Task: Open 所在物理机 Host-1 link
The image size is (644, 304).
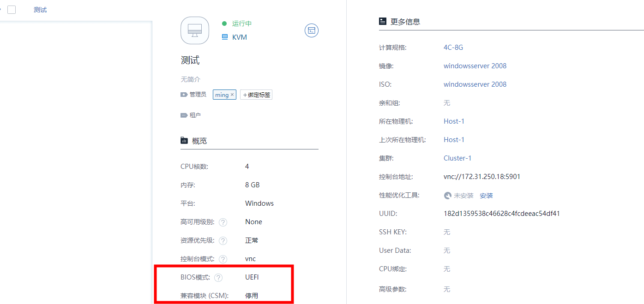Action: 454,121
